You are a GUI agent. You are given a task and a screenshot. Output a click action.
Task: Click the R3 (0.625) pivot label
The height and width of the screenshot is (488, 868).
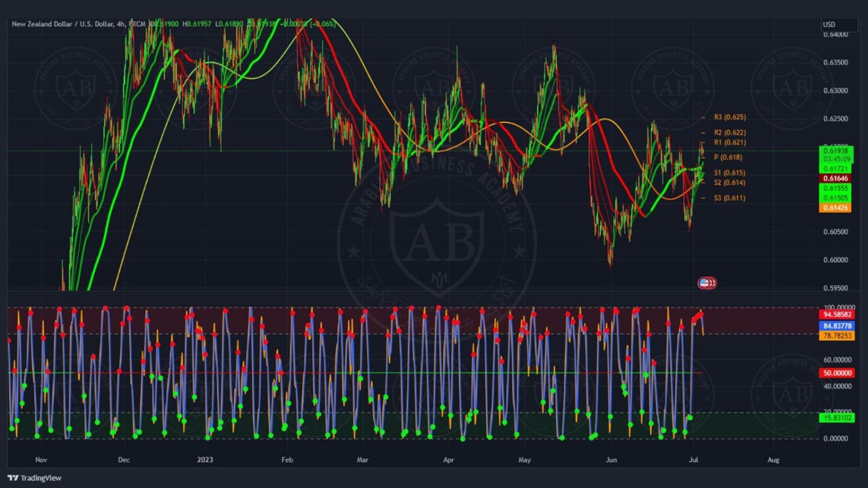point(730,117)
